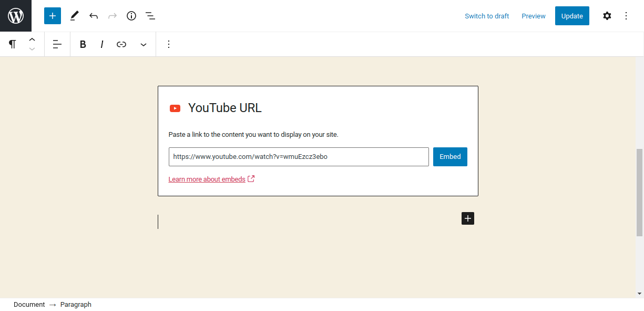
Task: Open block options in the block toolbar
Action: pos(169,44)
